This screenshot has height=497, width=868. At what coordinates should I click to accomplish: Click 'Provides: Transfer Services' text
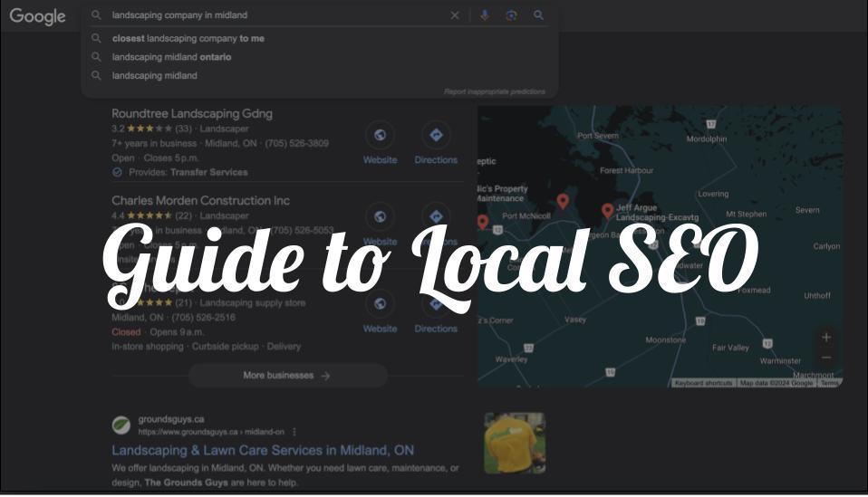[x=188, y=173]
